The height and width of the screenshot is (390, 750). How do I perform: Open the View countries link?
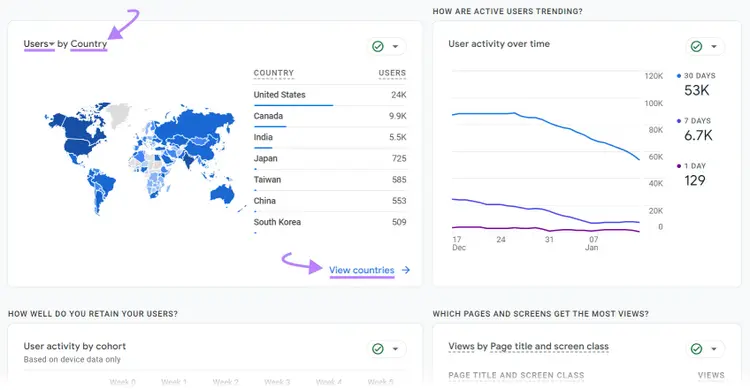[x=362, y=270]
